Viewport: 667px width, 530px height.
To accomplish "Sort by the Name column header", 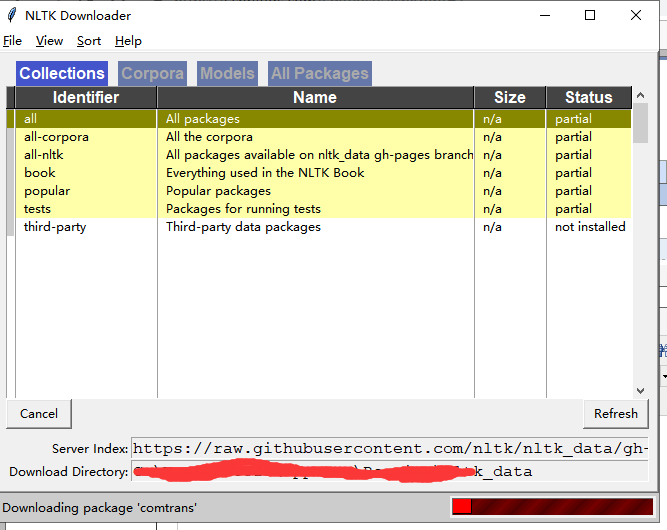I will [315, 97].
